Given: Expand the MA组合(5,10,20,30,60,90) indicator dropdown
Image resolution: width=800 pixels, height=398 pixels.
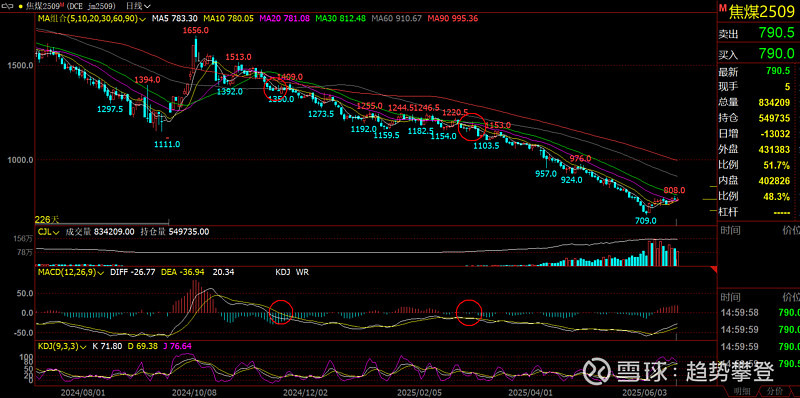Looking at the screenshot, I should click(92, 18).
